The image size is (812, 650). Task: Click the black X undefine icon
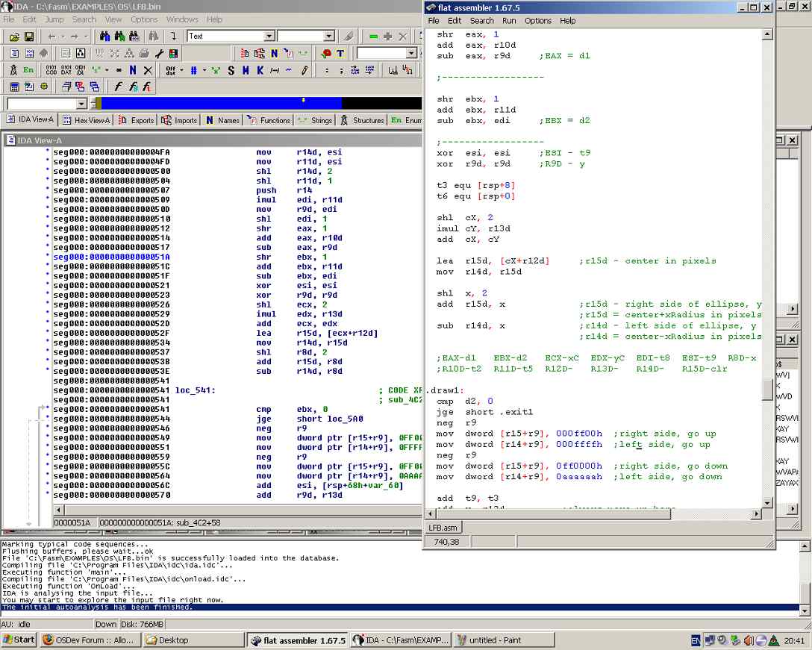point(148,70)
